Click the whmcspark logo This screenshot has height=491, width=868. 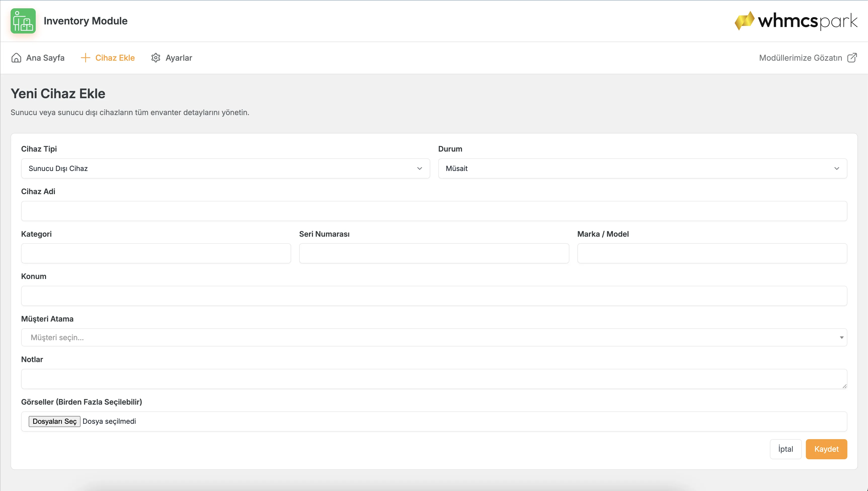coord(796,21)
